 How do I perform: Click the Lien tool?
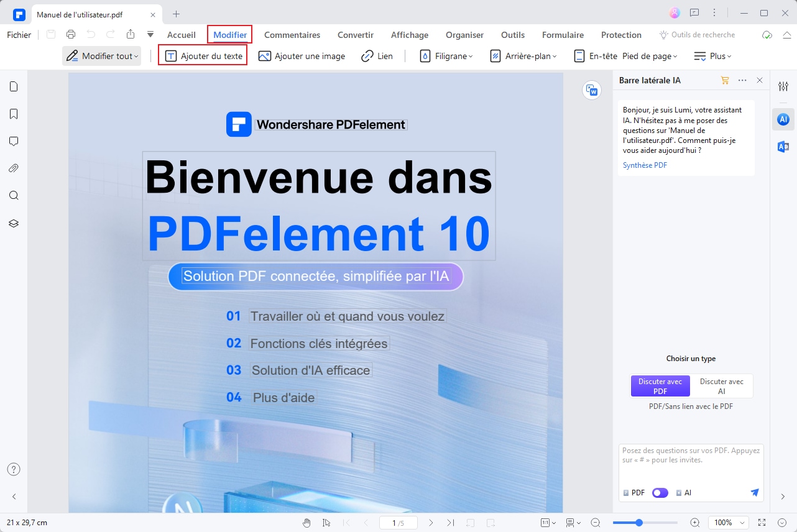377,56
